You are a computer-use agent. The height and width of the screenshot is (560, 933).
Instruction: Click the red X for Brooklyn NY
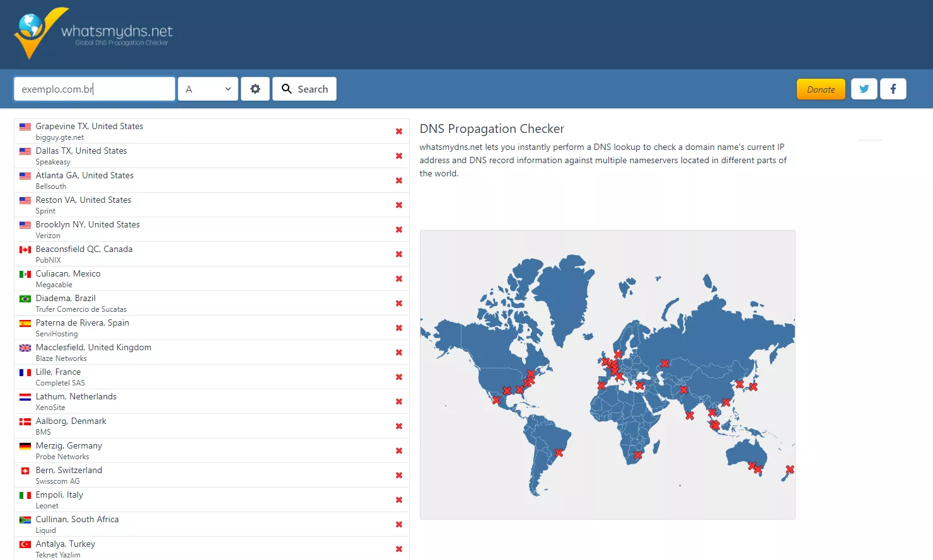coord(399,229)
